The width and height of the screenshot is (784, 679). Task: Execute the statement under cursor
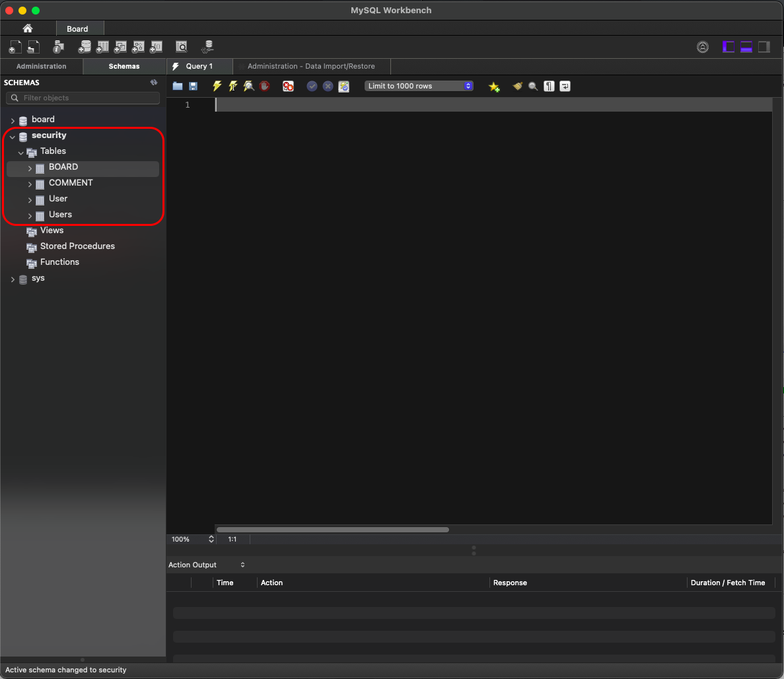pos(233,86)
